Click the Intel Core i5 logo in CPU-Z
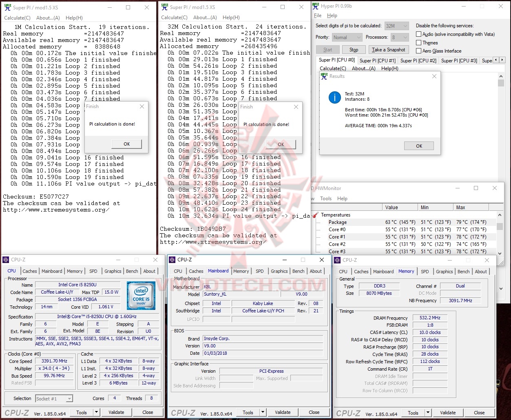 pos(141,296)
